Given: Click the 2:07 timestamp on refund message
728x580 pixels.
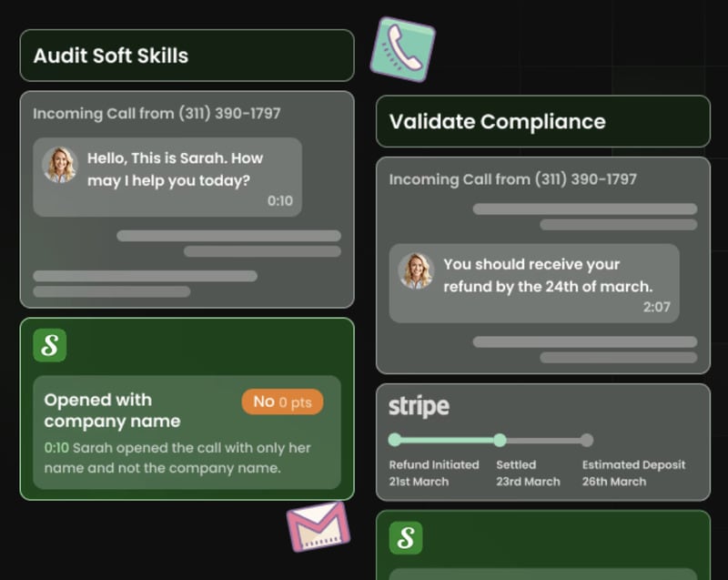Looking at the screenshot, I should coord(656,307).
